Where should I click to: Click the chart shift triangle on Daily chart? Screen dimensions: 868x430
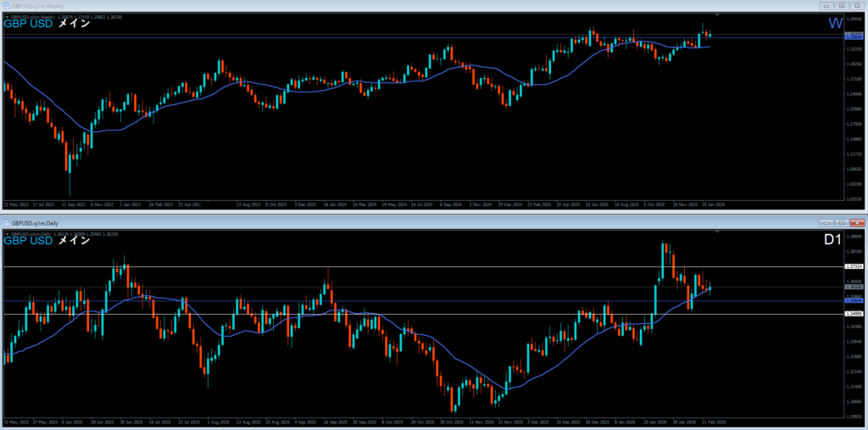tap(718, 232)
